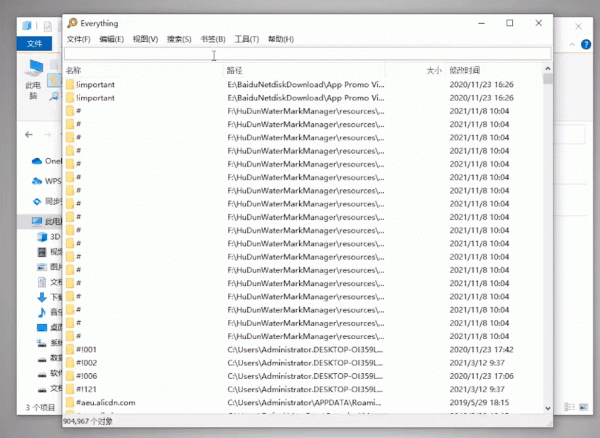
Task: Click the Explorer title bar app icon
Action: point(27,26)
